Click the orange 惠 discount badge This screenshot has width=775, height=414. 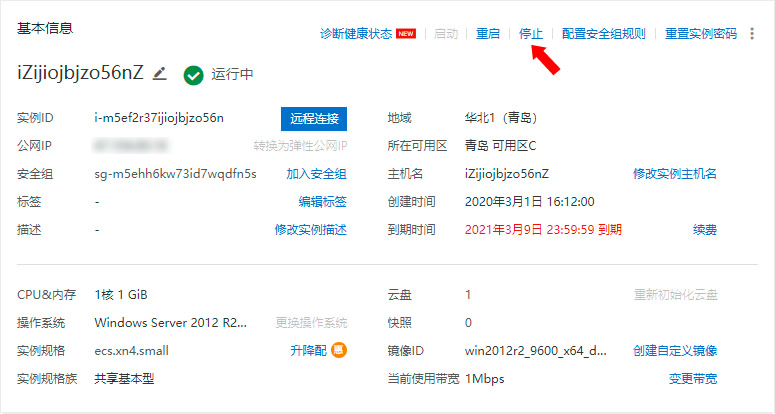(x=339, y=350)
